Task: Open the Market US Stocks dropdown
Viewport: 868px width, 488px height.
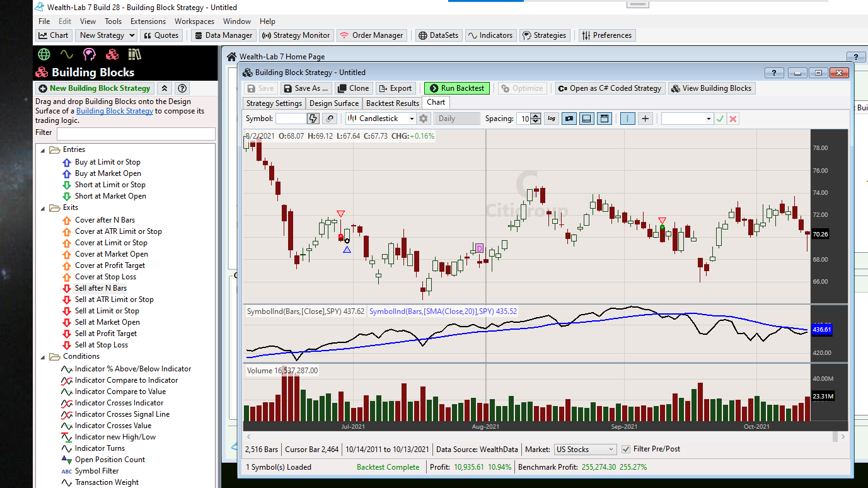Action: coord(584,450)
